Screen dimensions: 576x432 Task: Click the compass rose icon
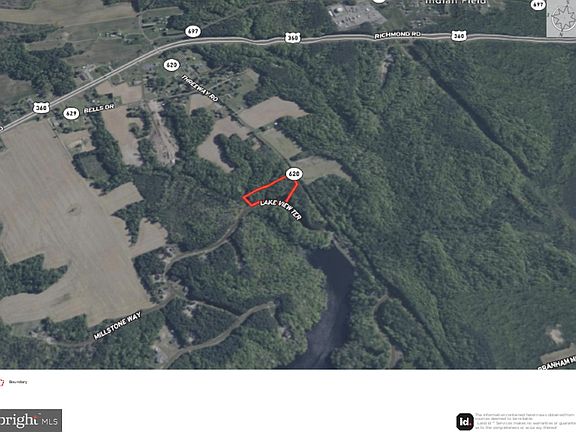pyautogui.click(x=561, y=18)
